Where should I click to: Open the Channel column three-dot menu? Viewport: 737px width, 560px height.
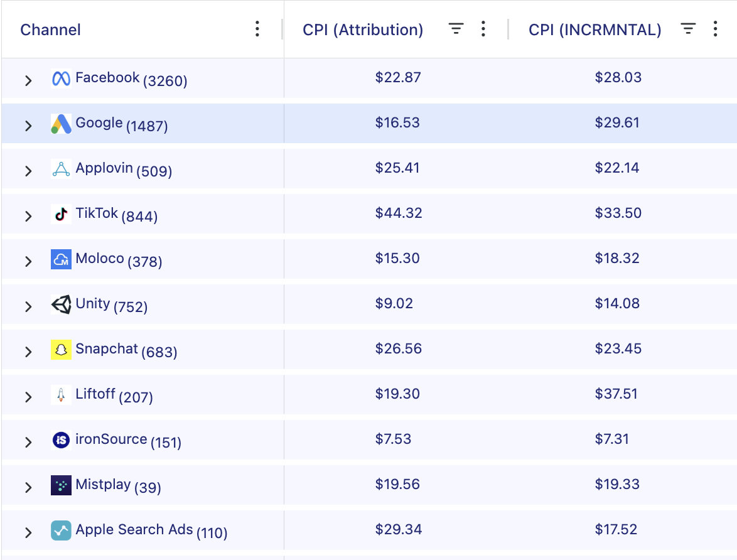coord(257,29)
